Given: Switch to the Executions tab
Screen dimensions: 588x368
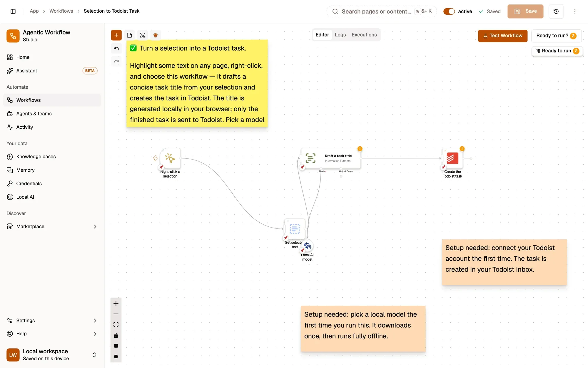Looking at the screenshot, I should click(364, 35).
